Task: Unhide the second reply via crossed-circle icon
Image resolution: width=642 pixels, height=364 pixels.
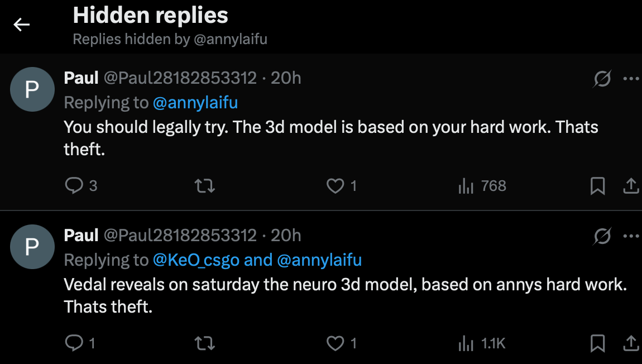Action: (602, 237)
